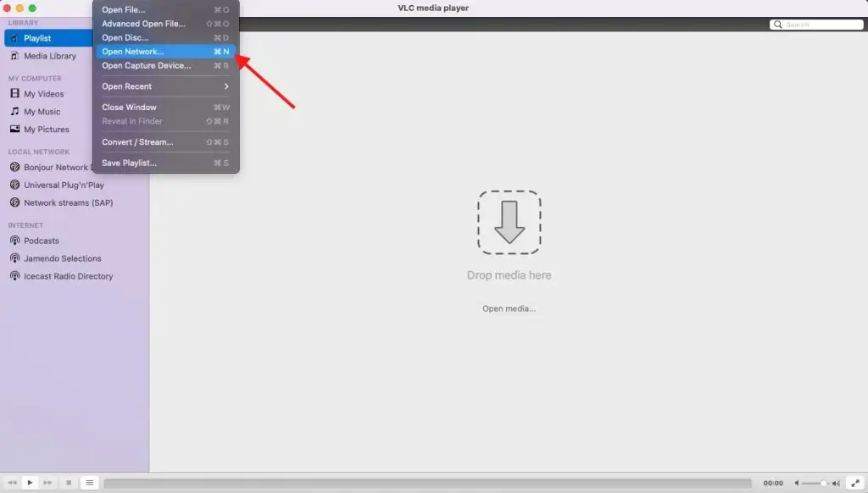
Task: Click the Play button
Action: tap(30, 482)
